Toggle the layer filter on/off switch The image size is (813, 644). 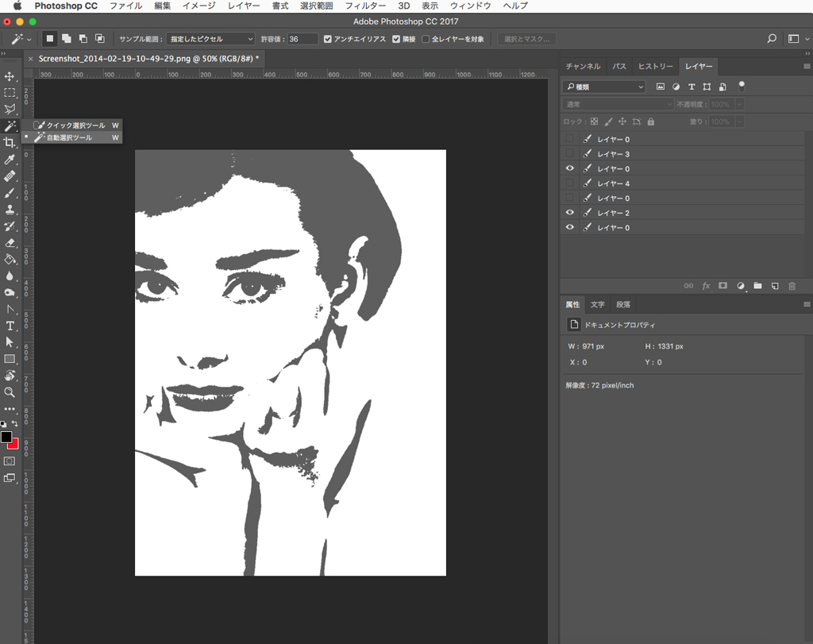[x=742, y=86]
